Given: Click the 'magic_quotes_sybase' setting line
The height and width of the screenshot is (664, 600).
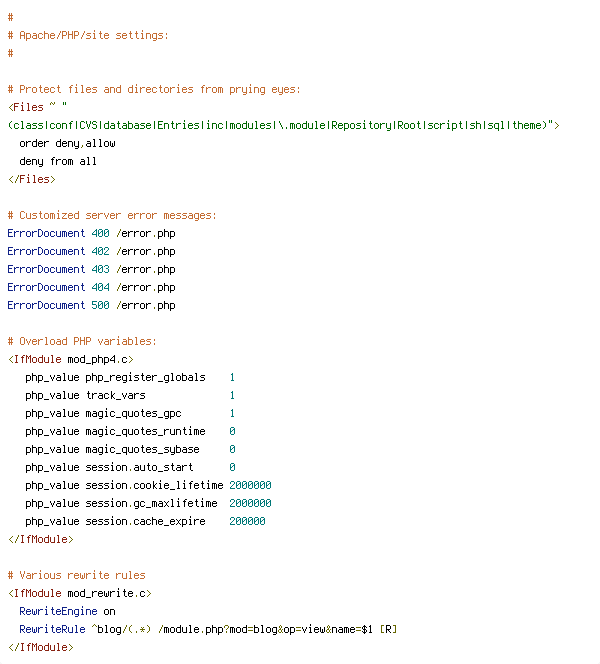Looking at the screenshot, I should click(x=130, y=449).
